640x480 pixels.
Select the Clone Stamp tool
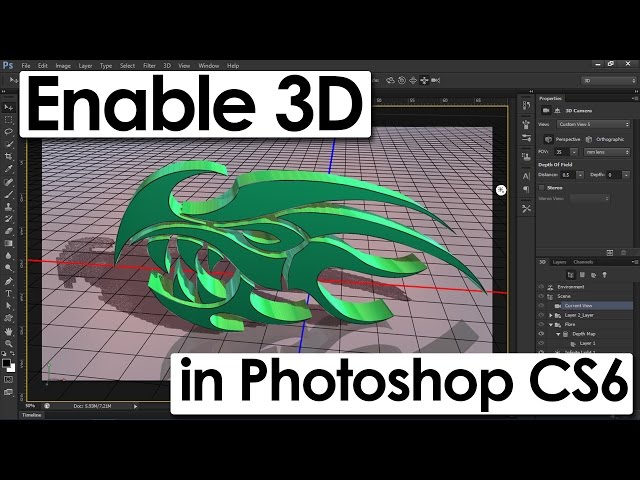9,207
